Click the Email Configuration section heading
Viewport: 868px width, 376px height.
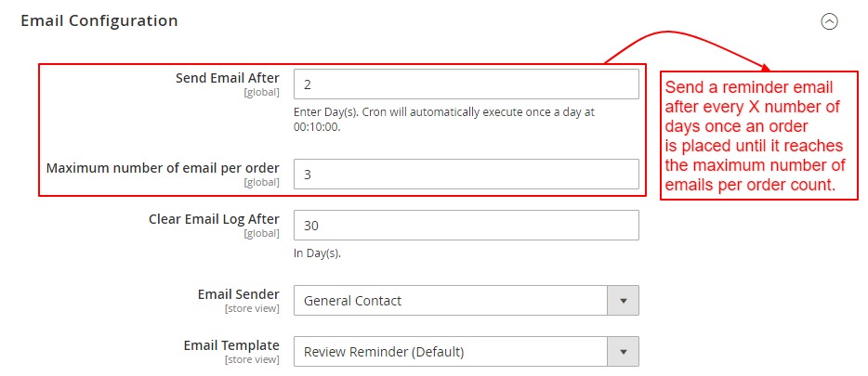coord(99,20)
